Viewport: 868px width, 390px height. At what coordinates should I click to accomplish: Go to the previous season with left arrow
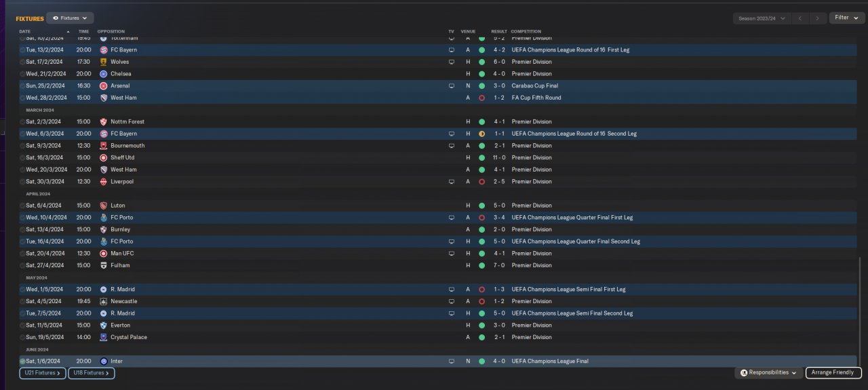click(801, 18)
